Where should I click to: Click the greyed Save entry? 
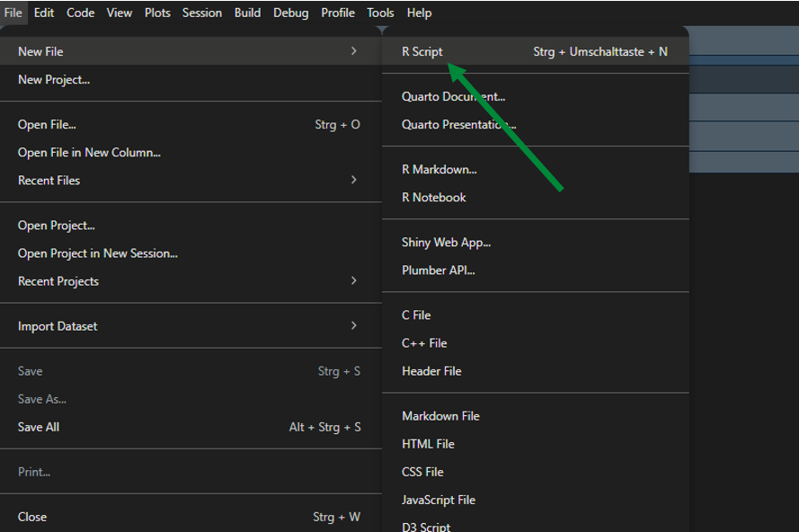191,371
